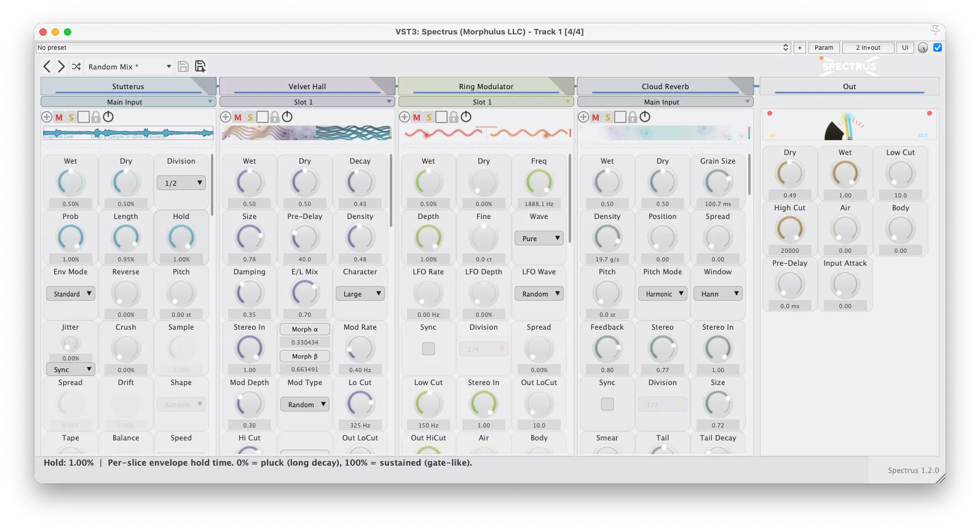Click the Stutterus waveform sample display
980x529 pixels.
pyautogui.click(x=128, y=133)
